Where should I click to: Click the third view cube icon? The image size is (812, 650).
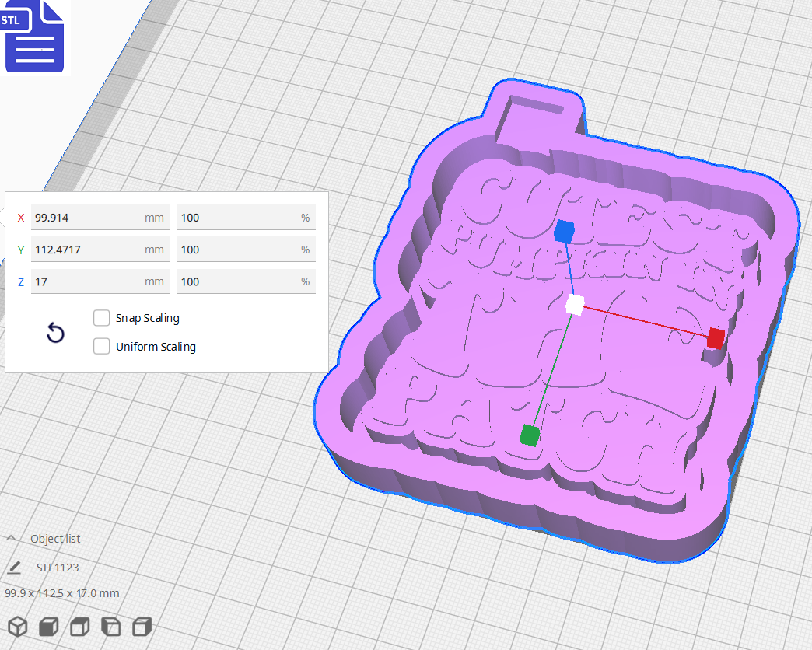(x=79, y=626)
